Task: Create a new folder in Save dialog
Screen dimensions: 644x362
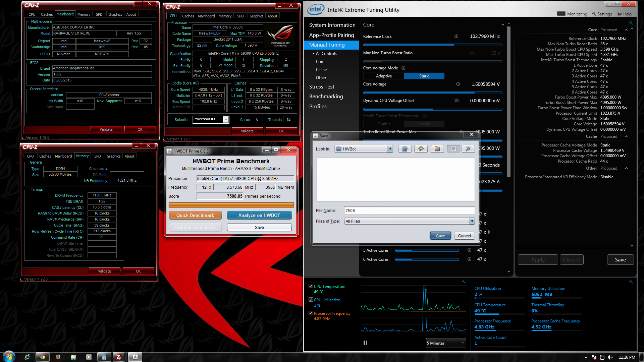Action: point(437,149)
